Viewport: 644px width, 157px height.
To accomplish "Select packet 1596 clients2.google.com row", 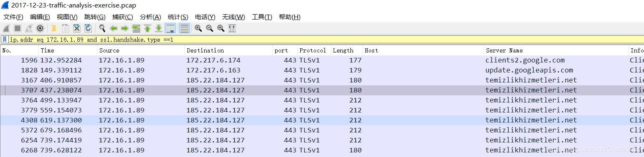I will [x=322, y=60].
